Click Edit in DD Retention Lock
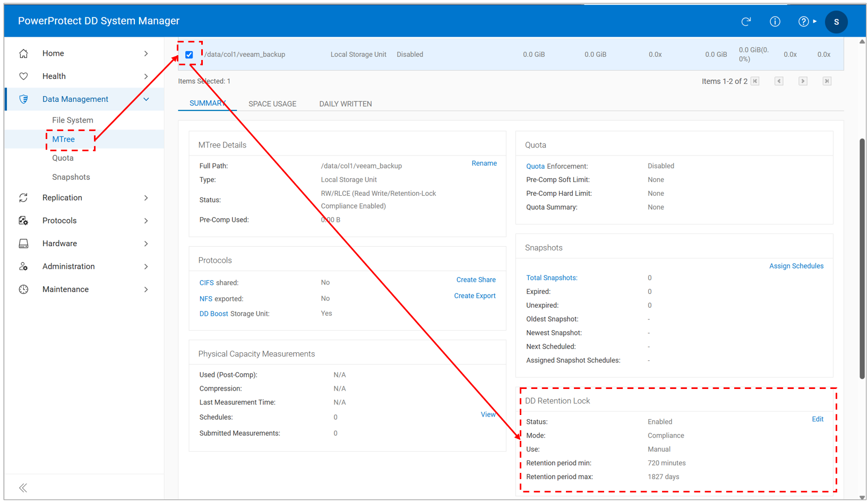Screen dimensions: 868x502 click(x=818, y=419)
